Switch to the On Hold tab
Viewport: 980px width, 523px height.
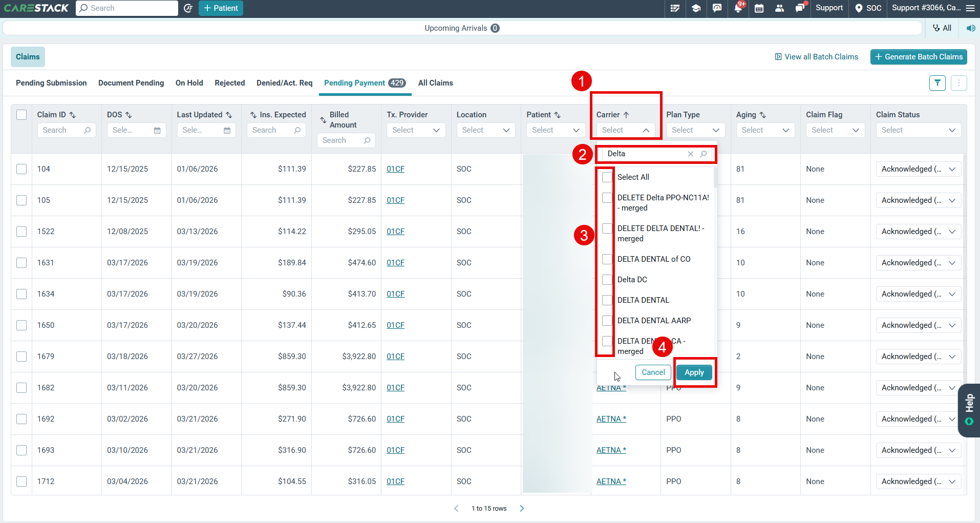(189, 83)
